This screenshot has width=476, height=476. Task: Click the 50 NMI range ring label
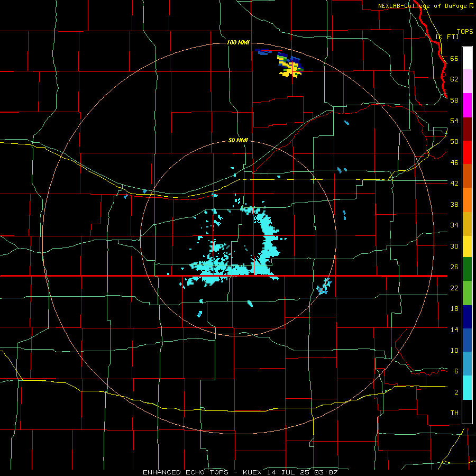(238, 140)
